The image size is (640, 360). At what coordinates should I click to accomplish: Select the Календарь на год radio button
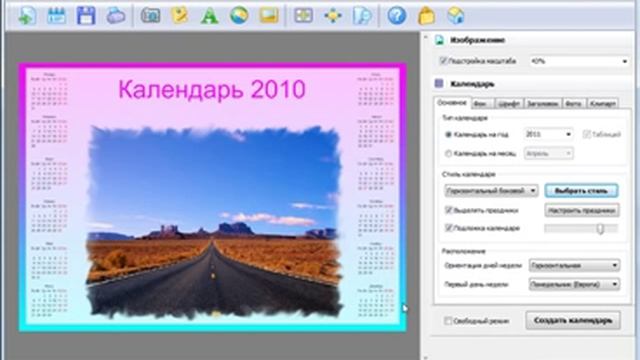(448, 134)
